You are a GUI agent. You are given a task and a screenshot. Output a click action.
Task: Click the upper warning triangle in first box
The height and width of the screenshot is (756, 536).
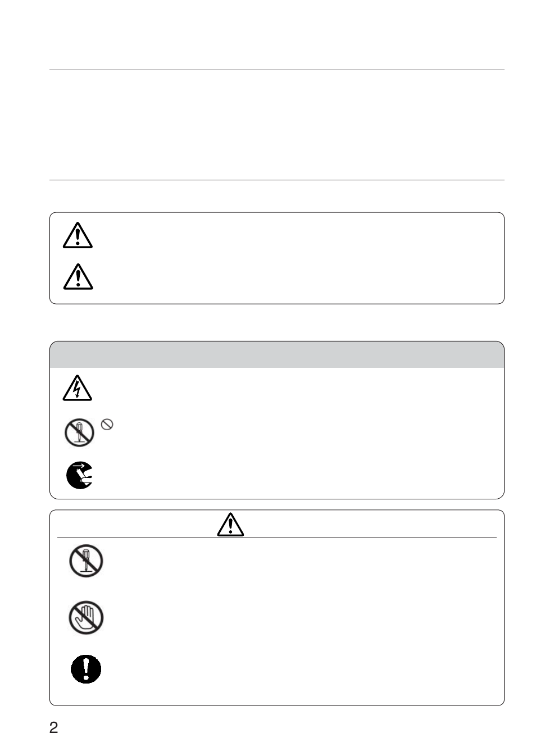coord(78,235)
